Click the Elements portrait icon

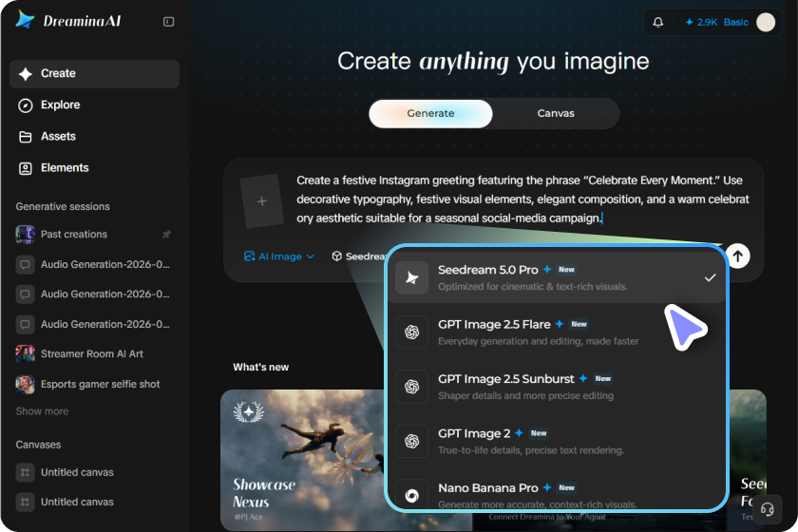tap(26, 168)
